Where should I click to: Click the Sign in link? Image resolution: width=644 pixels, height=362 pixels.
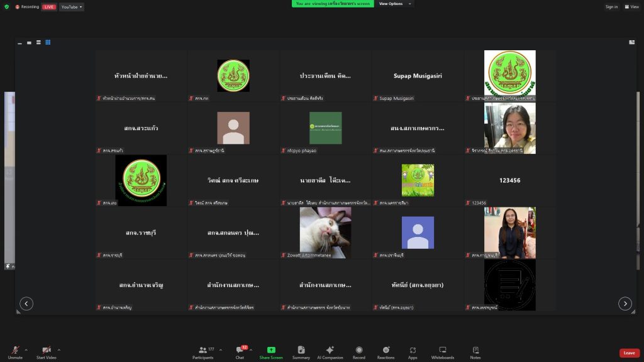(611, 7)
